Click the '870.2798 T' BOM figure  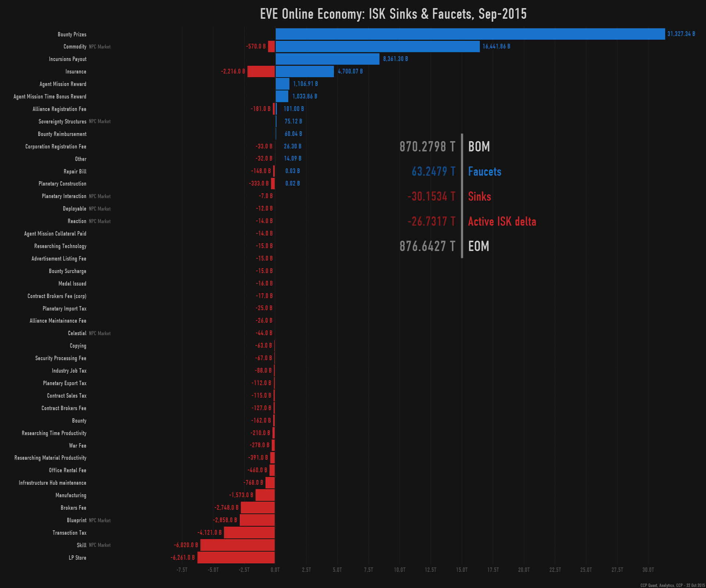(427, 147)
